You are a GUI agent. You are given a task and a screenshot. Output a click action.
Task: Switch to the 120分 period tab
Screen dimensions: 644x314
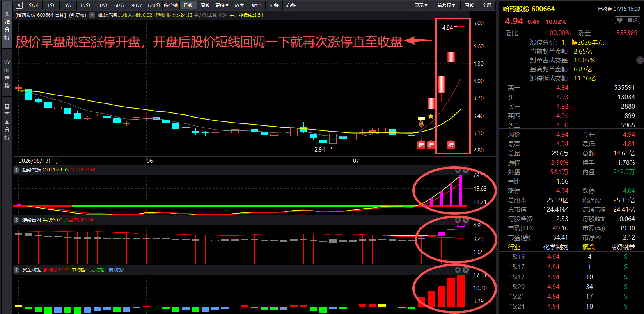tap(154, 5)
